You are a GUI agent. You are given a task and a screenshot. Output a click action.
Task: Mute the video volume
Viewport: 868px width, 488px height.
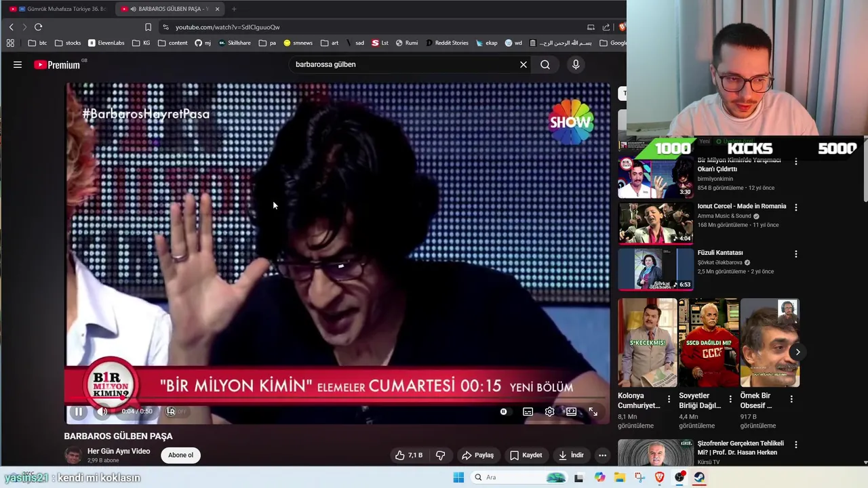pyautogui.click(x=102, y=411)
